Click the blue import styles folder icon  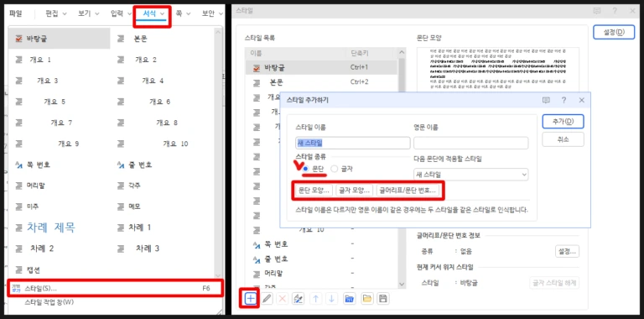click(349, 299)
